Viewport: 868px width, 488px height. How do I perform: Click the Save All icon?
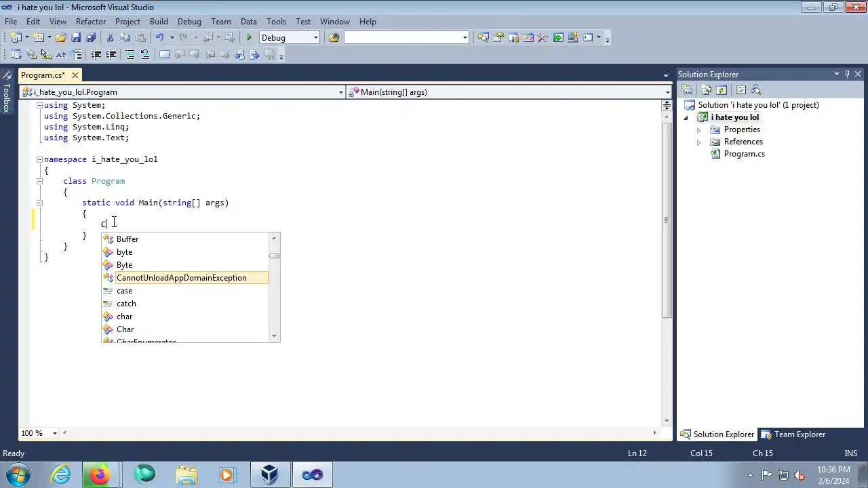pyautogui.click(x=91, y=38)
